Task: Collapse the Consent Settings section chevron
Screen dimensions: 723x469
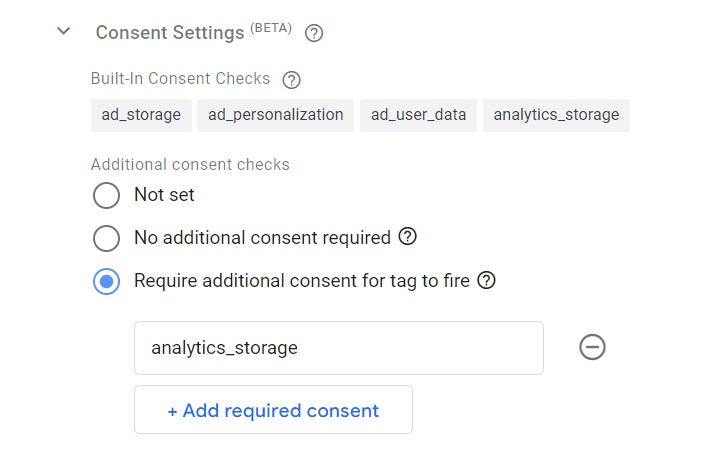Action: (64, 31)
